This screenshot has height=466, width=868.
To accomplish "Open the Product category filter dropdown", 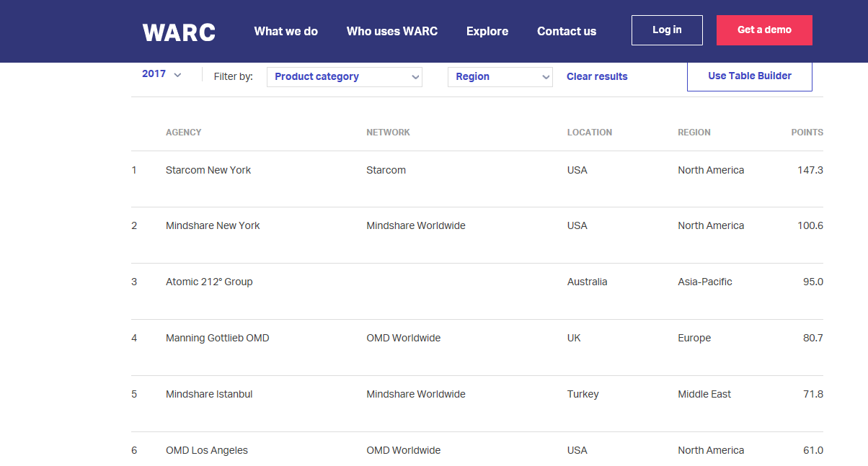I will [x=345, y=77].
